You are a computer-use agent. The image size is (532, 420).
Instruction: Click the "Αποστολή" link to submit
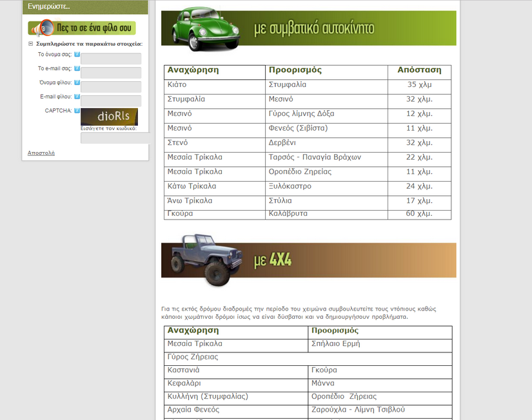[40, 153]
